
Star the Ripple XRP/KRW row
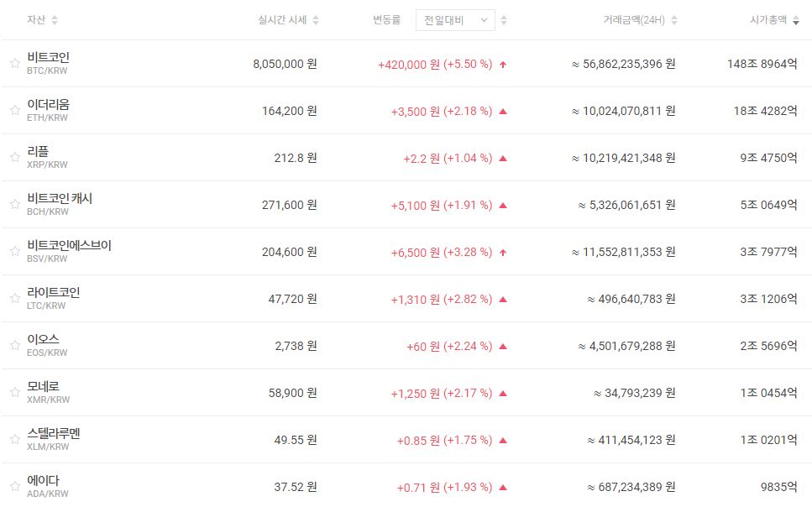coord(14,158)
